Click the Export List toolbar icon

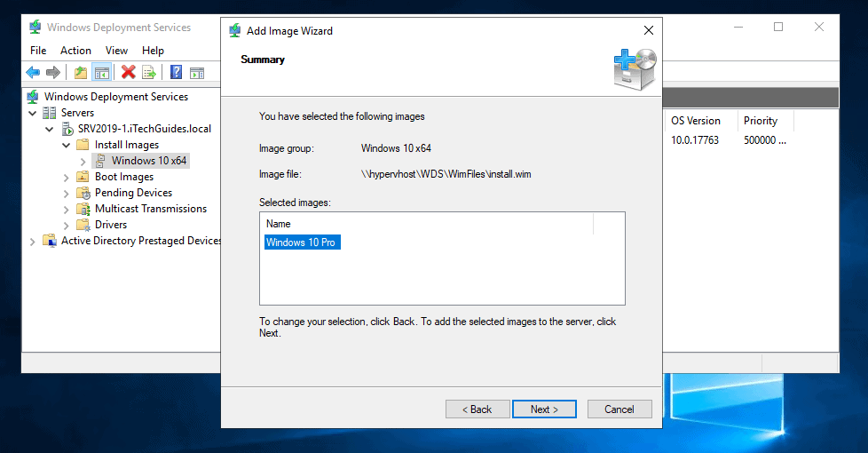[x=149, y=73]
